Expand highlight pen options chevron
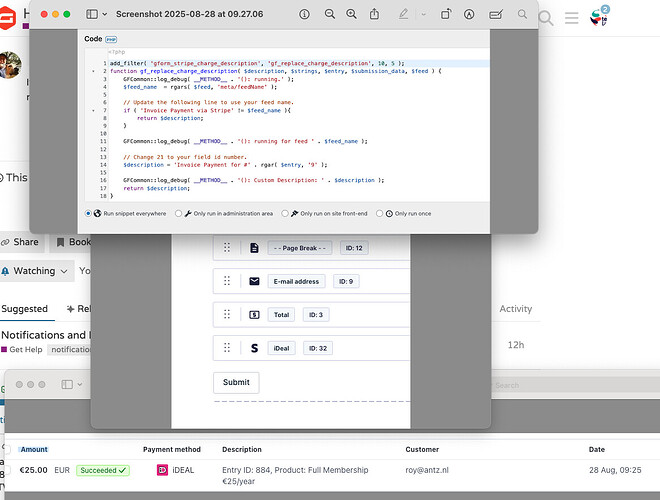660x500 pixels. click(423, 14)
